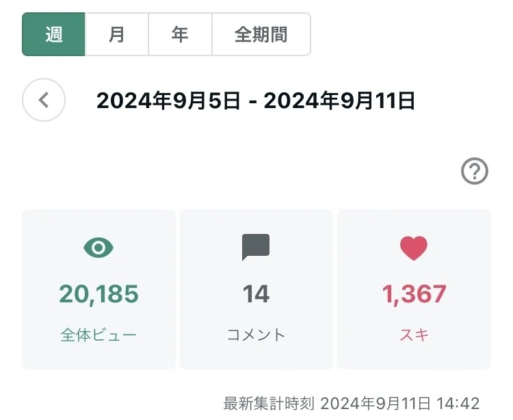513x420 pixels.
Task: Open the question mark help icon
Action: pyautogui.click(x=475, y=171)
